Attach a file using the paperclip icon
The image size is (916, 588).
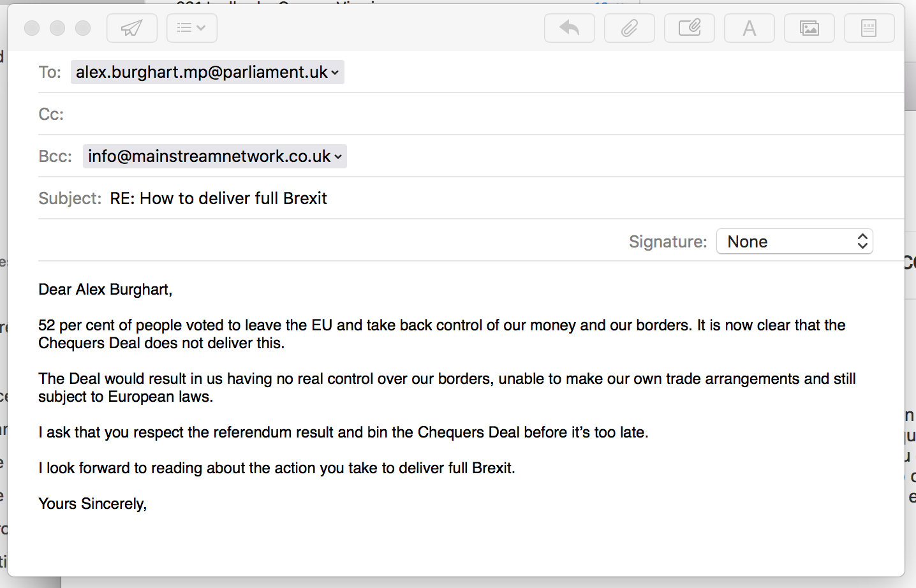click(629, 28)
